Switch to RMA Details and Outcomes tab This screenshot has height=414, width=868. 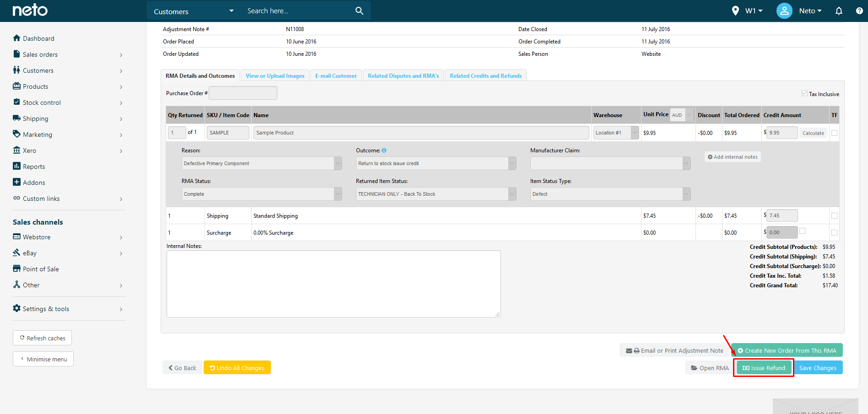click(x=200, y=75)
